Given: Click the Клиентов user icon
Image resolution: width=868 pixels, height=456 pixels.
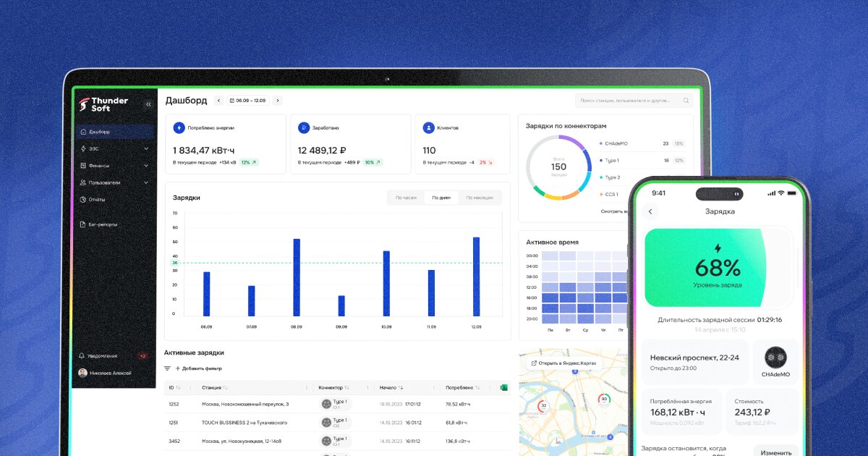Looking at the screenshot, I should (x=429, y=127).
